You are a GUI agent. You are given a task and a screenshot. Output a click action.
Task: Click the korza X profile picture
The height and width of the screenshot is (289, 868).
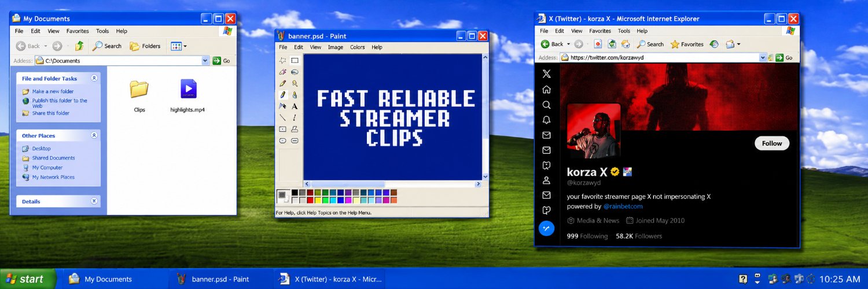(594, 131)
